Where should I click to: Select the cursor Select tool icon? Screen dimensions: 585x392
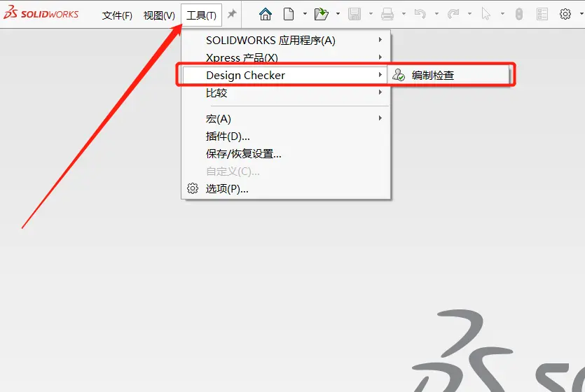tap(486, 14)
